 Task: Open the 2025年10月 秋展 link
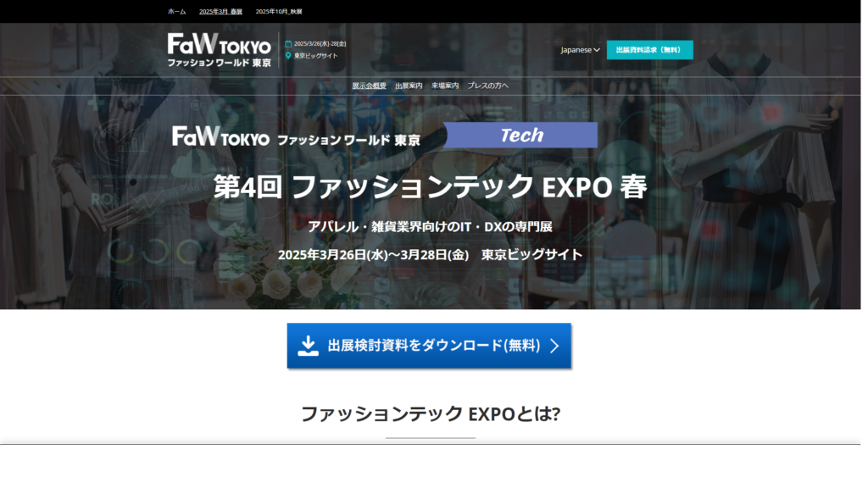[278, 12]
